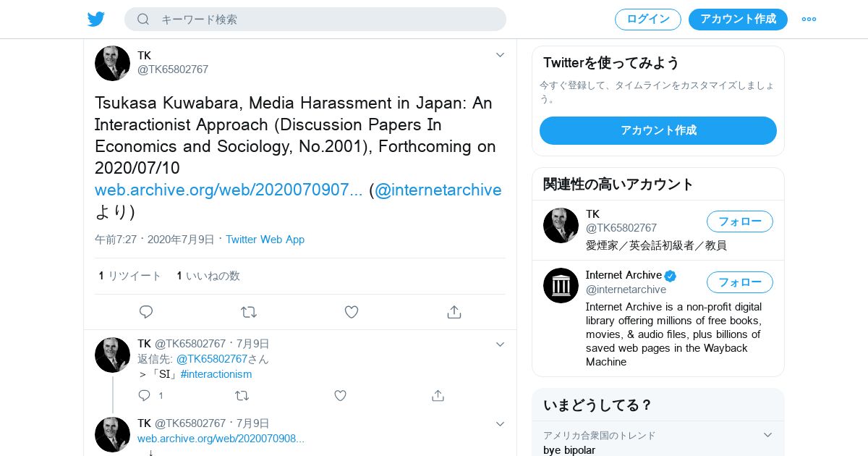Screen dimensions: 868x456
Task: Click the Internet Archive profile avatar
Action: pos(561,285)
